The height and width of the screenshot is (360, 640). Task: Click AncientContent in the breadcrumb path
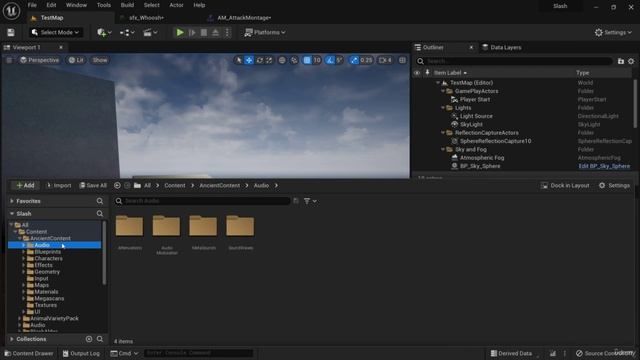[219, 186]
